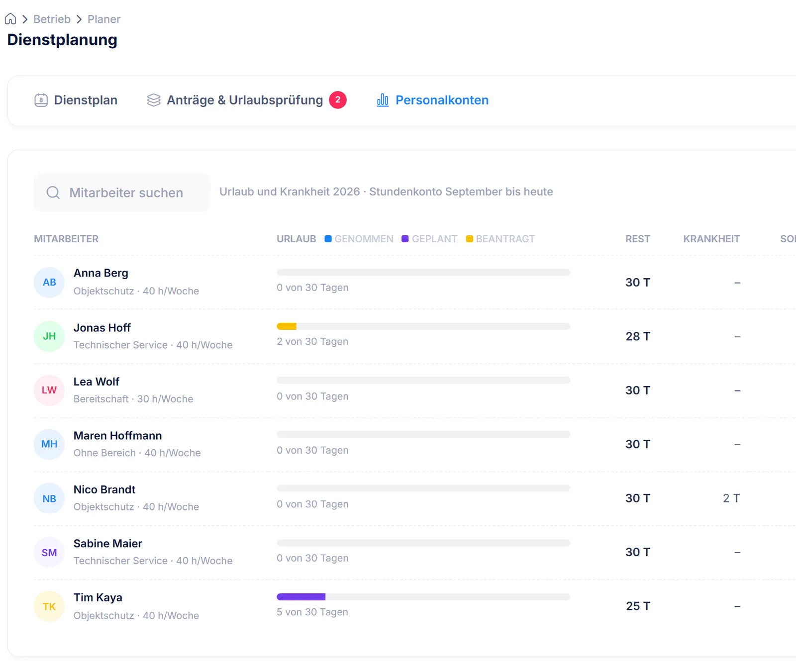Select the Personalkonten tab
Screen dimensions: 796x672
[x=432, y=100]
